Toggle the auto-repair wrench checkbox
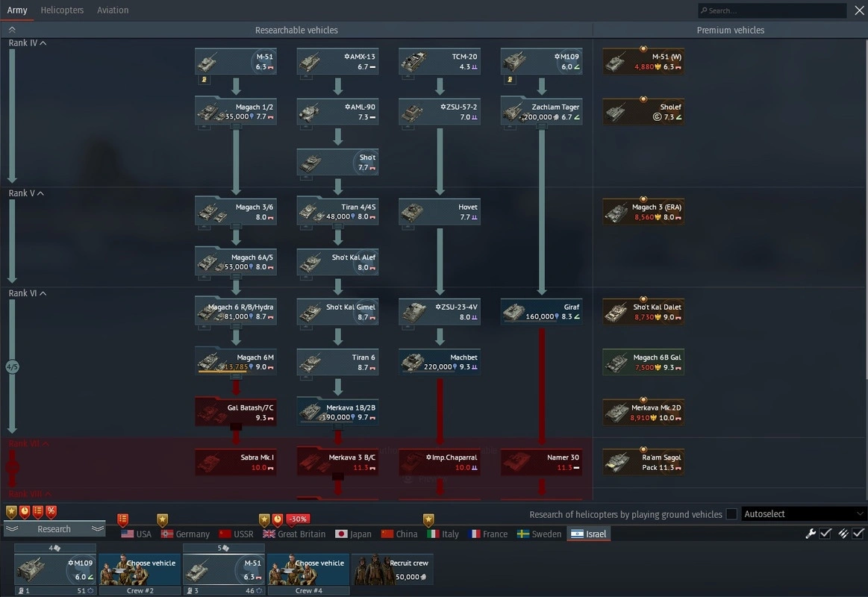This screenshot has width=868, height=597. coord(825,534)
